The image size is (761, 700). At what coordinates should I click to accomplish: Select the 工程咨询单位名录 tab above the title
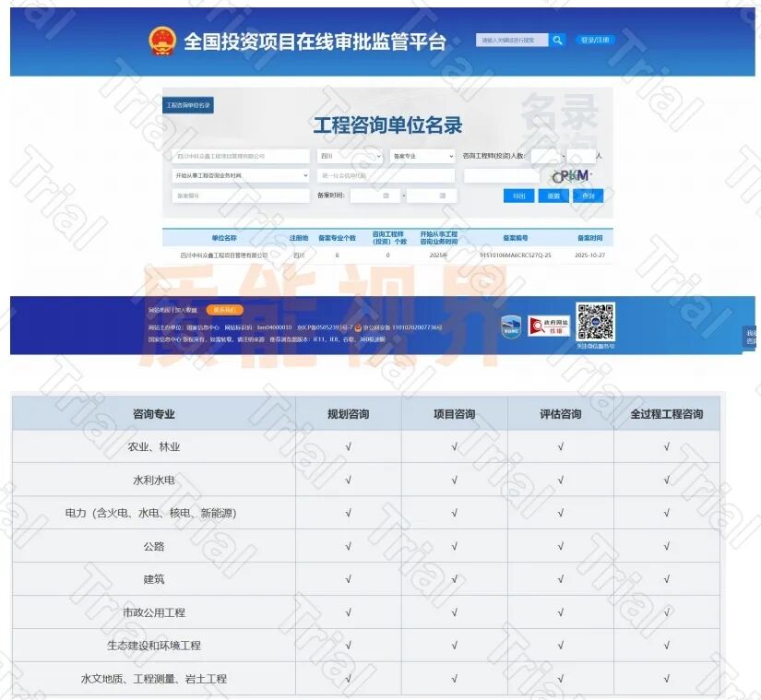(x=189, y=106)
